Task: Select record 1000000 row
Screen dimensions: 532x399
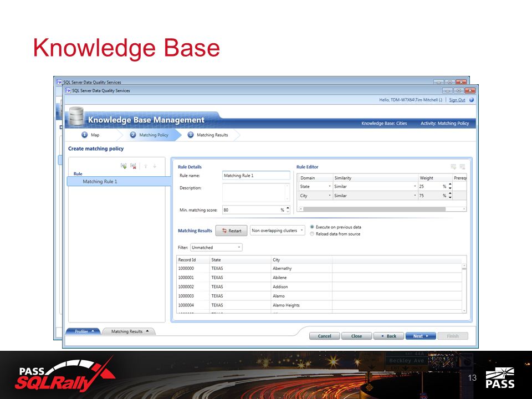Action: click(x=319, y=268)
